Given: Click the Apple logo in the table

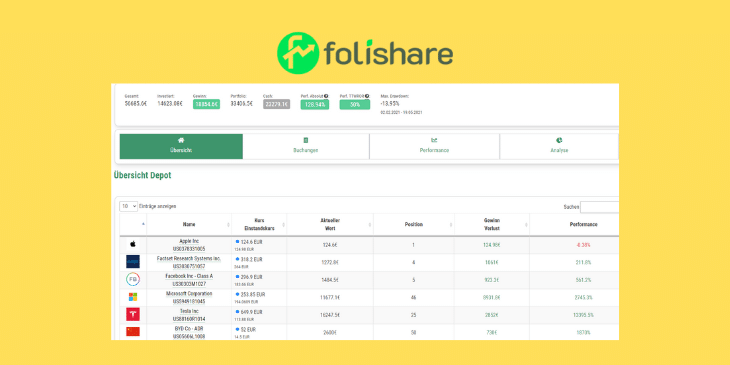Looking at the screenshot, I should (133, 244).
